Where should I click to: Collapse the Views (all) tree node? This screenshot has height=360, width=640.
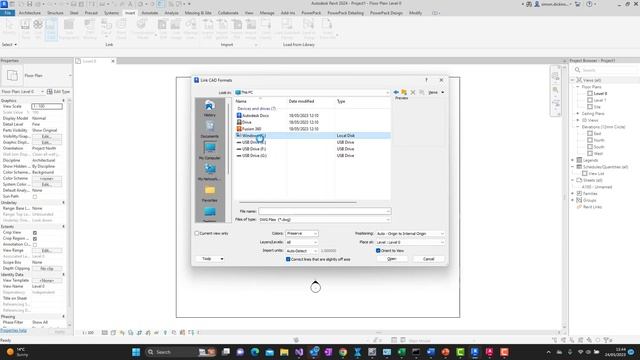573,80
